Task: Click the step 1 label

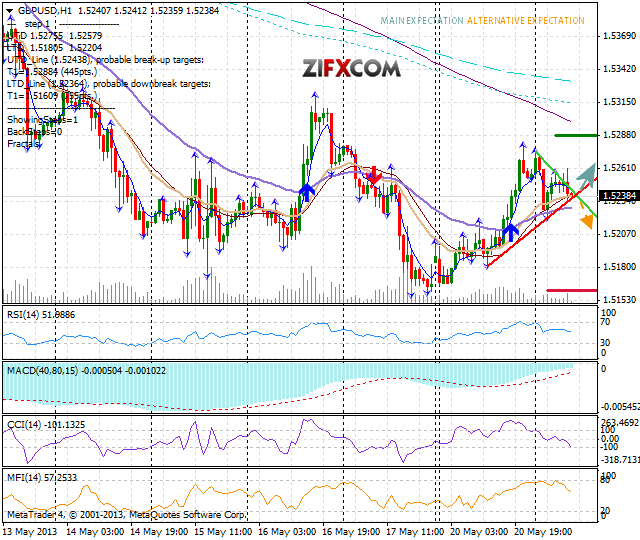Action: (x=37, y=24)
